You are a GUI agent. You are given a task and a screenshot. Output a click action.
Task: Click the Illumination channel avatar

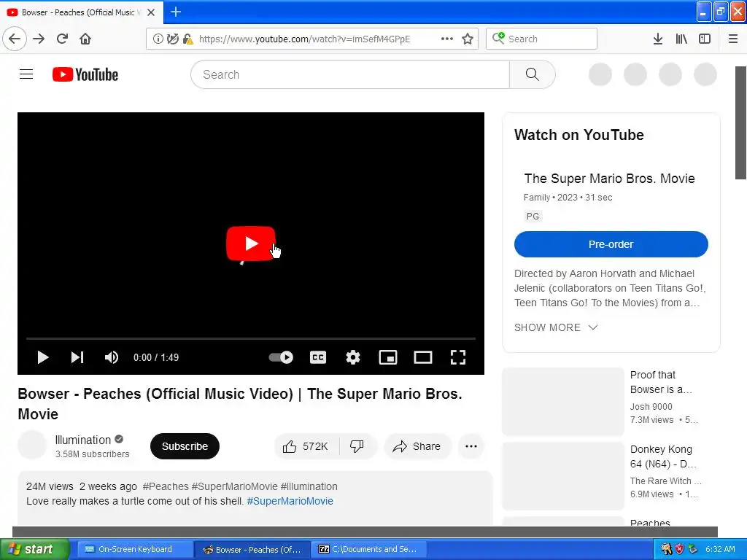(x=32, y=445)
